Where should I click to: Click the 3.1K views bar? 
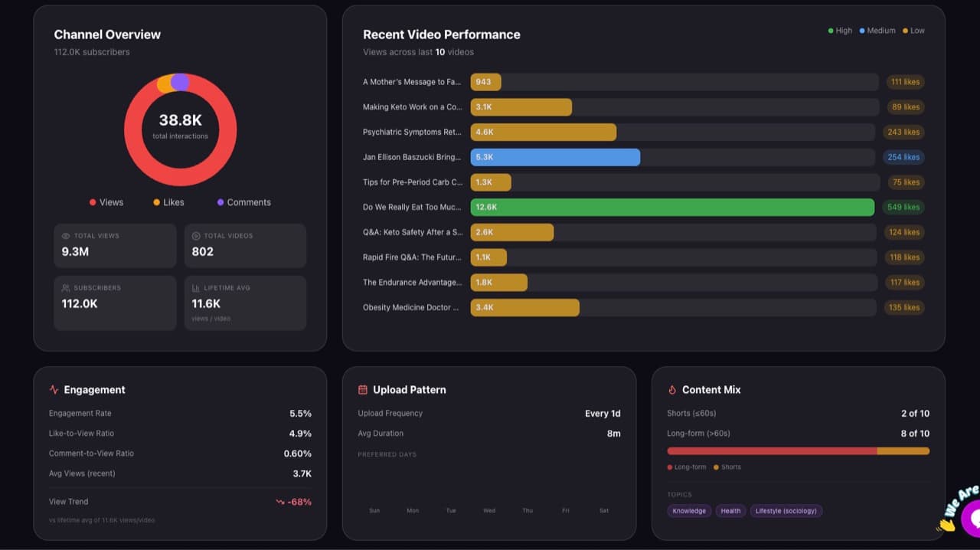(521, 107)
